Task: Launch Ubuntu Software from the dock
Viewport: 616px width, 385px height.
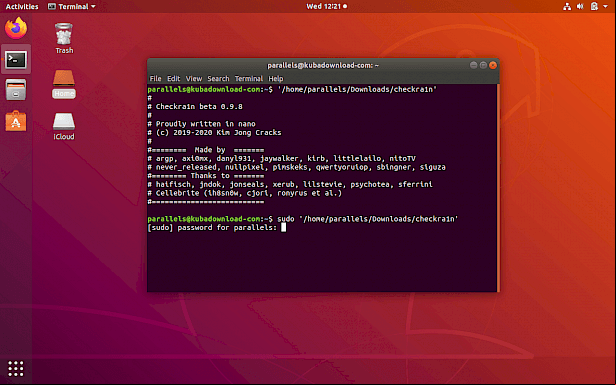Action: pos(16,121)
